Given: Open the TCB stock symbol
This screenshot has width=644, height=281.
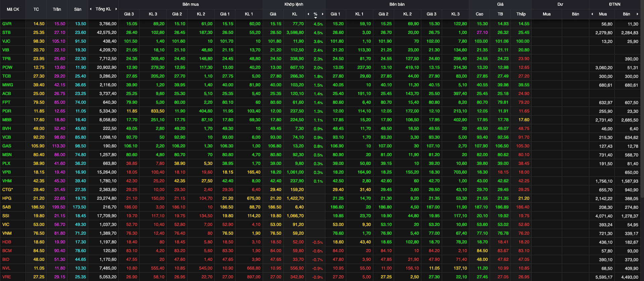Looking at the screenshot, I should click(6, 76).
